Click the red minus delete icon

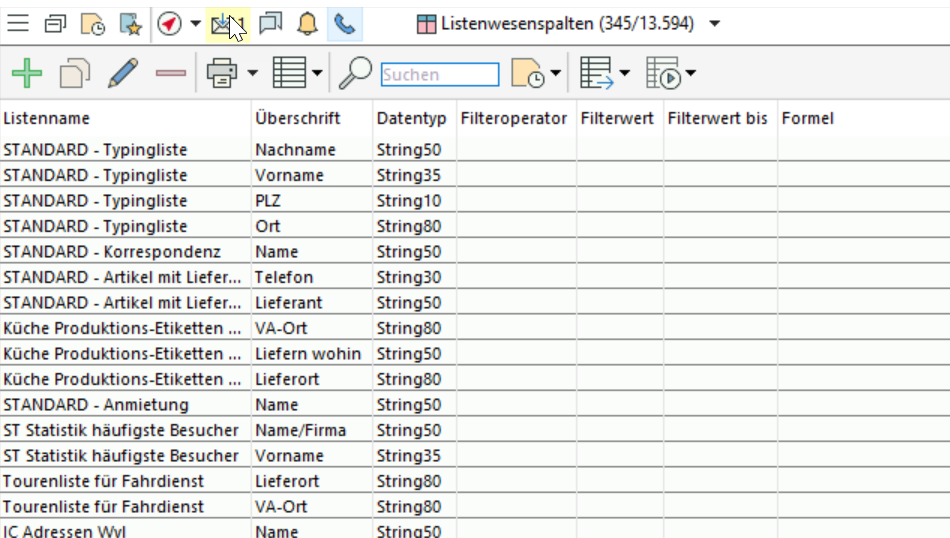[171, 73]
